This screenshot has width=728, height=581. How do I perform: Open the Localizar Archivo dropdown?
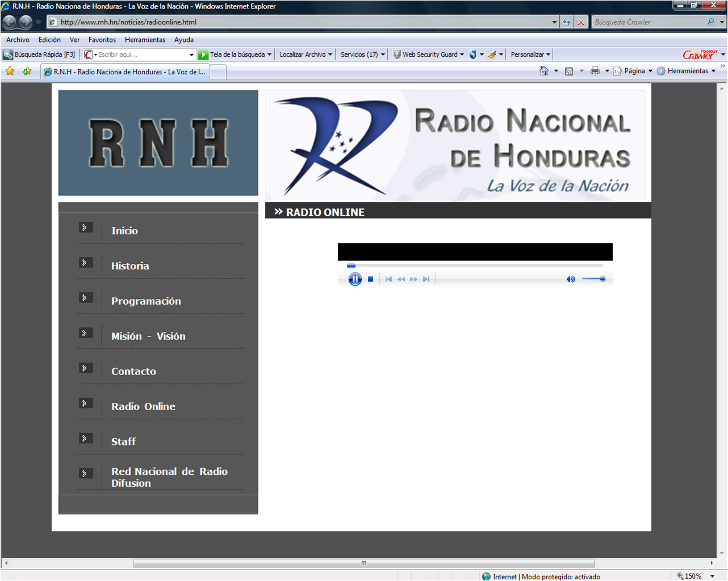(306, 54)
